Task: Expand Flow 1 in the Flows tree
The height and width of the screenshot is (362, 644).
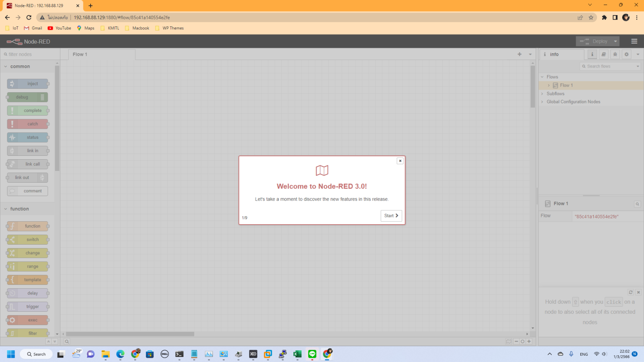Action: [548, 85]
